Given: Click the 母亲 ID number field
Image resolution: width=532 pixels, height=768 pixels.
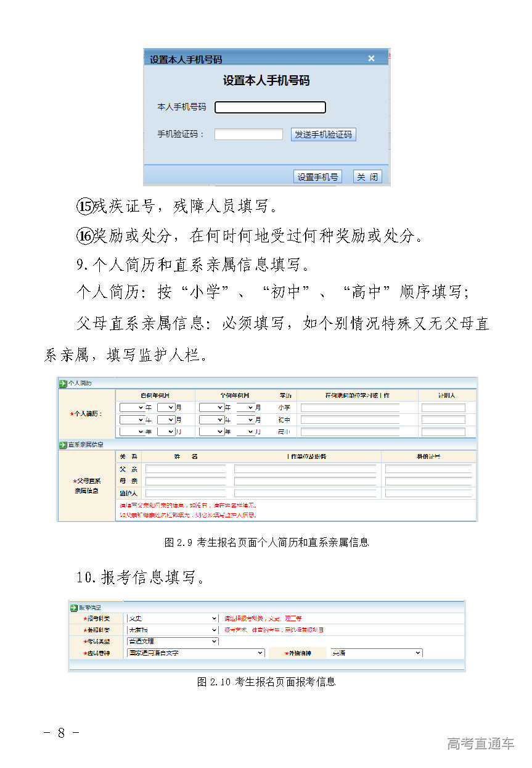Looking at the screenshot, I should (428, 481).
